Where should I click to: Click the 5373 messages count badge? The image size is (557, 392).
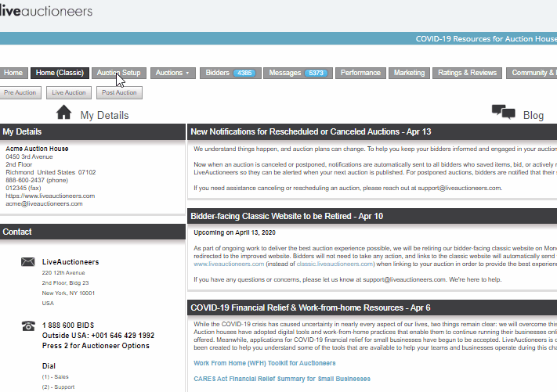(x=316, y=73)
